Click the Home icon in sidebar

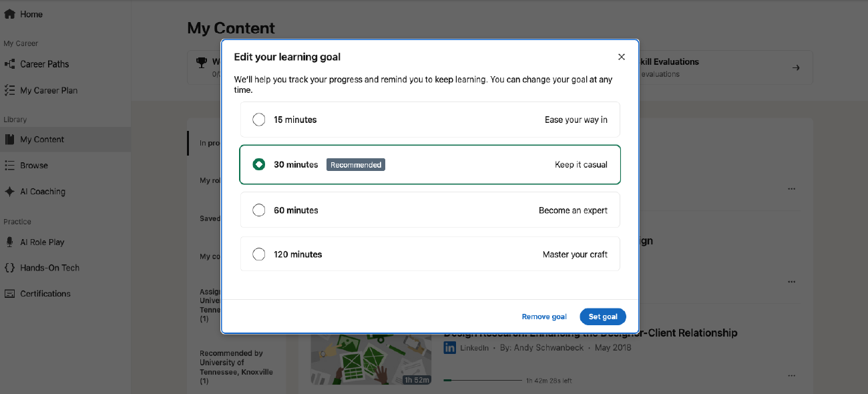(9, 14)
